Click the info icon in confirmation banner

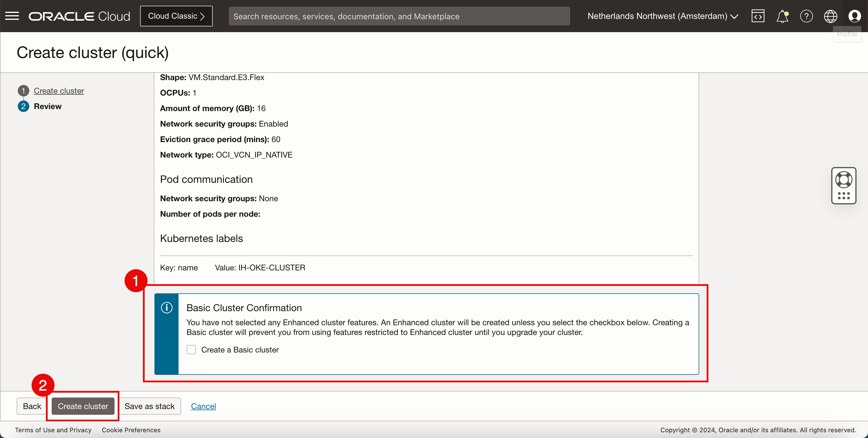coord(166,307)
